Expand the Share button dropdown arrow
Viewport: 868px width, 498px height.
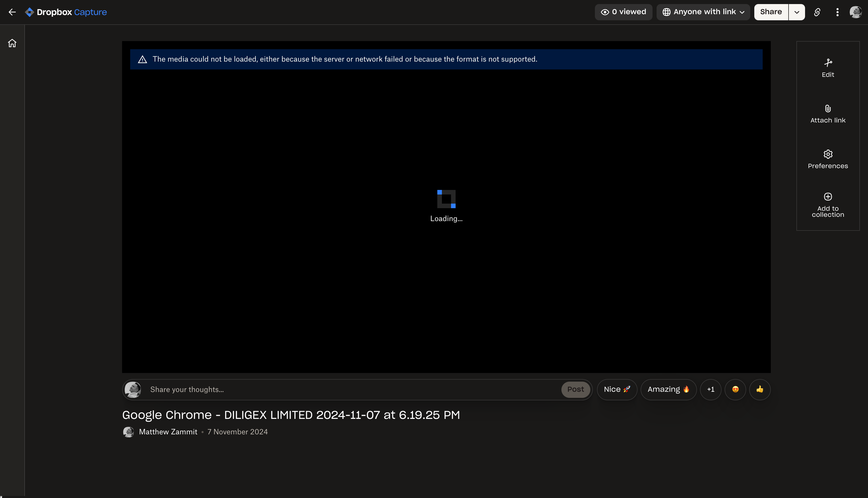(797, 12)
